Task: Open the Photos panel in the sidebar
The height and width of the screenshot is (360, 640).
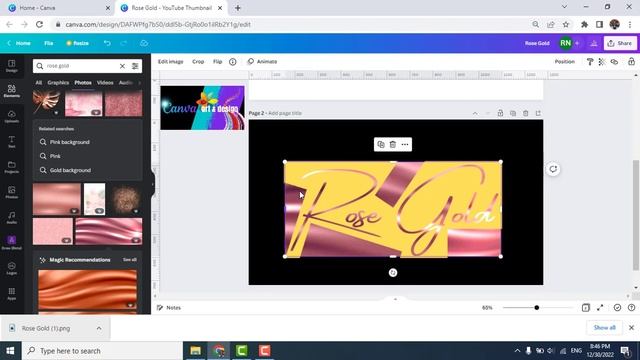Action: point(11,192)
